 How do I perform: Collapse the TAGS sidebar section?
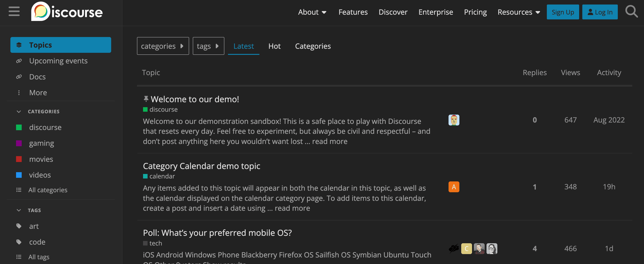click(19, 210)
